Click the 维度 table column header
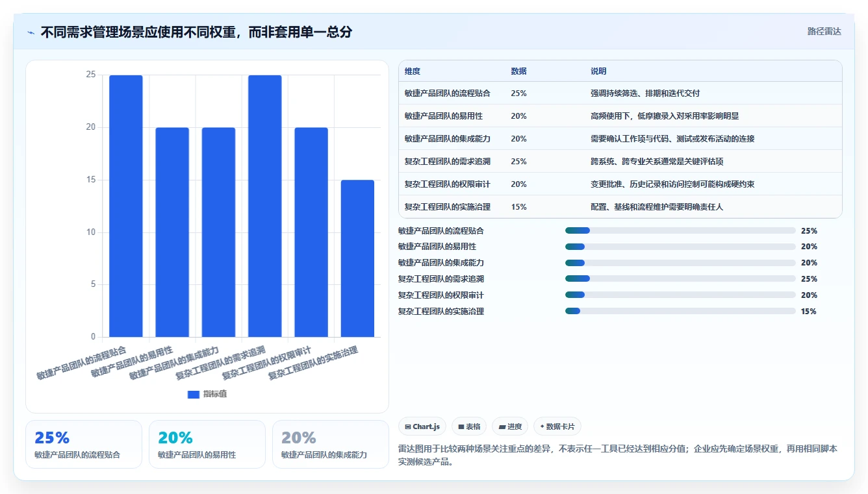The image size is (868, 494). point(413,71)
